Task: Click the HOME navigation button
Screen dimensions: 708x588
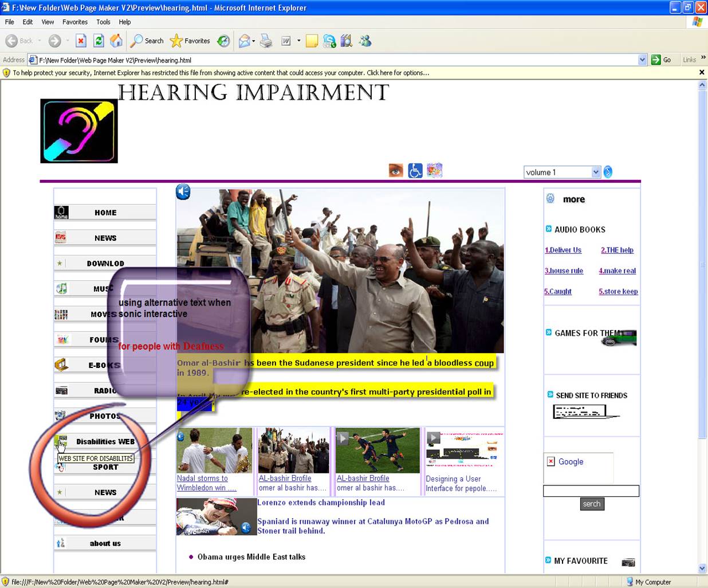Action: (105, 213)
